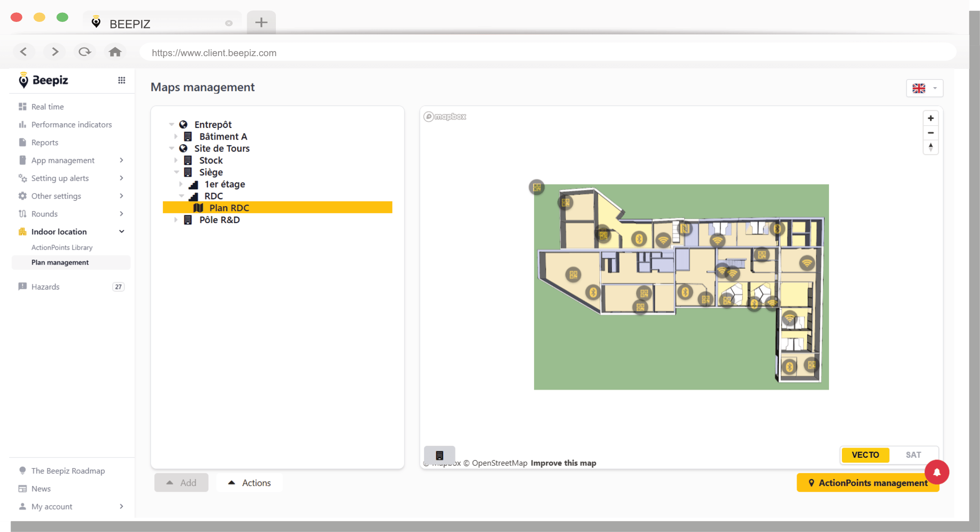Image resolution: width=980 pixels, height=532 pixels.
Task: Open the Reports section
Action: [45, 142]
